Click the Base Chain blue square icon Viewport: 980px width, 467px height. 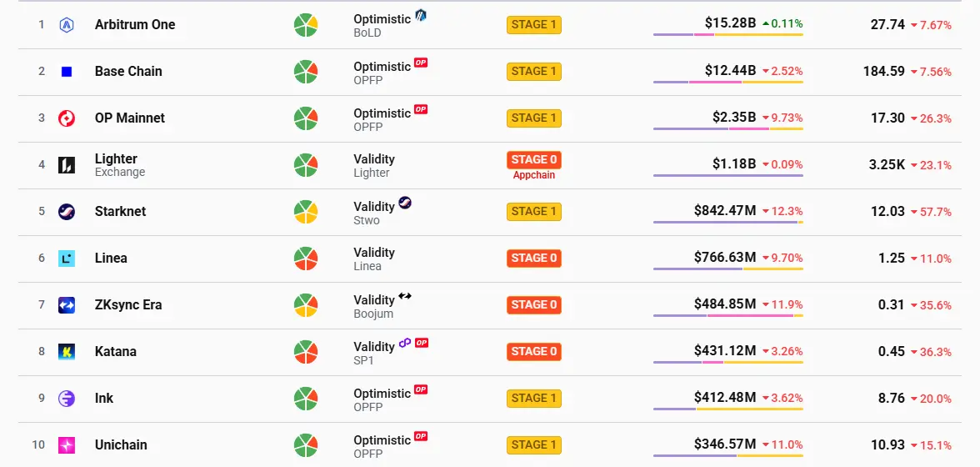click(x=67, y=72)
